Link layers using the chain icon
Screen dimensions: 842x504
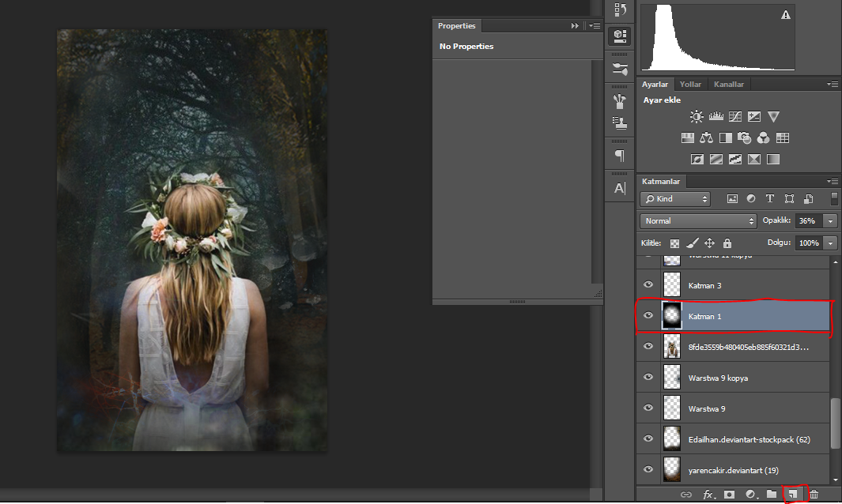[x=686, y=495]
